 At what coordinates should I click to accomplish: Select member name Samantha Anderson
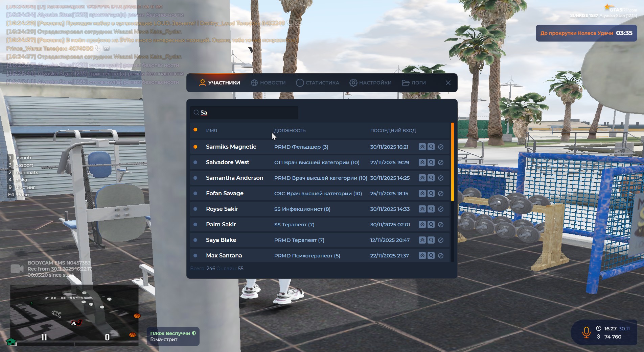click(234, 178)
